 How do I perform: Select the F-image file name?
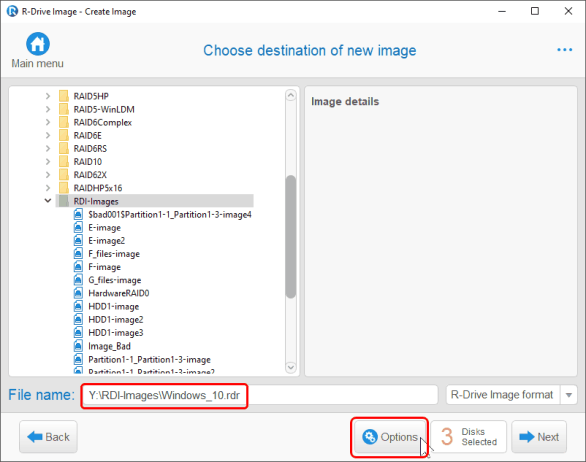point(104,267)
